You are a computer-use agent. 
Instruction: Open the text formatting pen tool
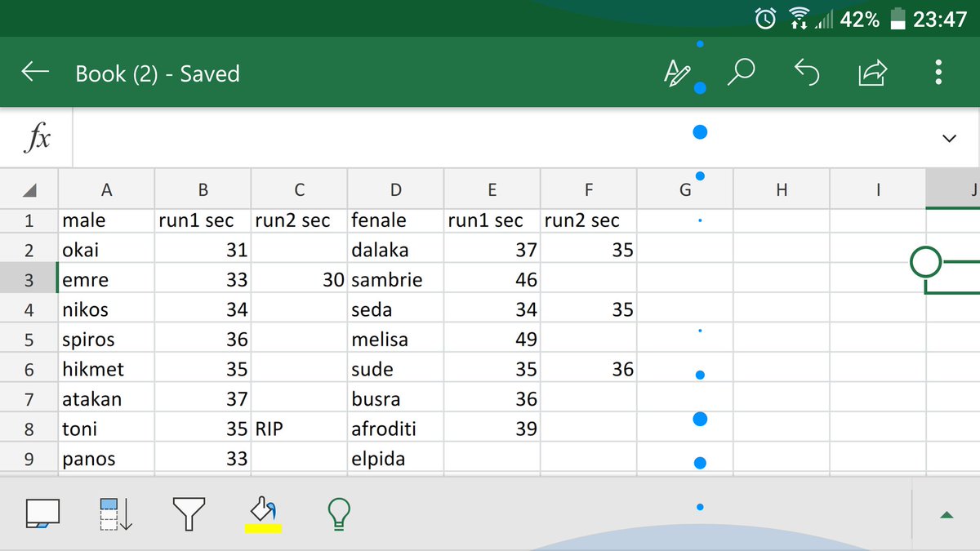pos(677,73)
